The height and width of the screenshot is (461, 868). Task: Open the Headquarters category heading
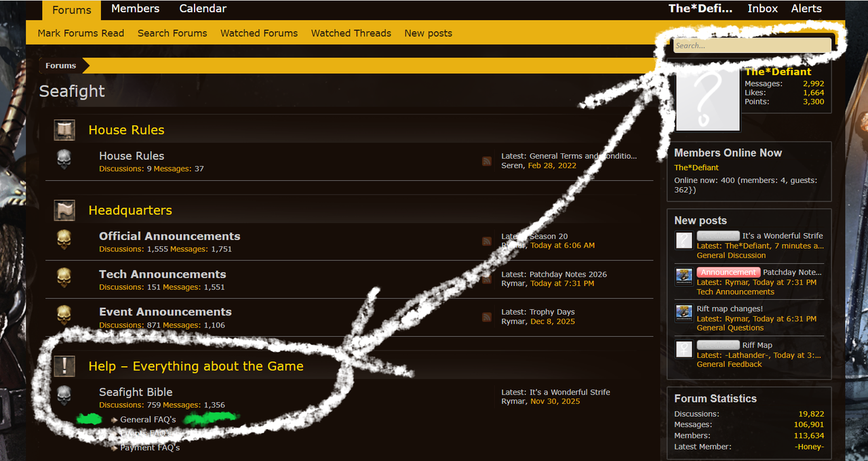click(130, 210)
